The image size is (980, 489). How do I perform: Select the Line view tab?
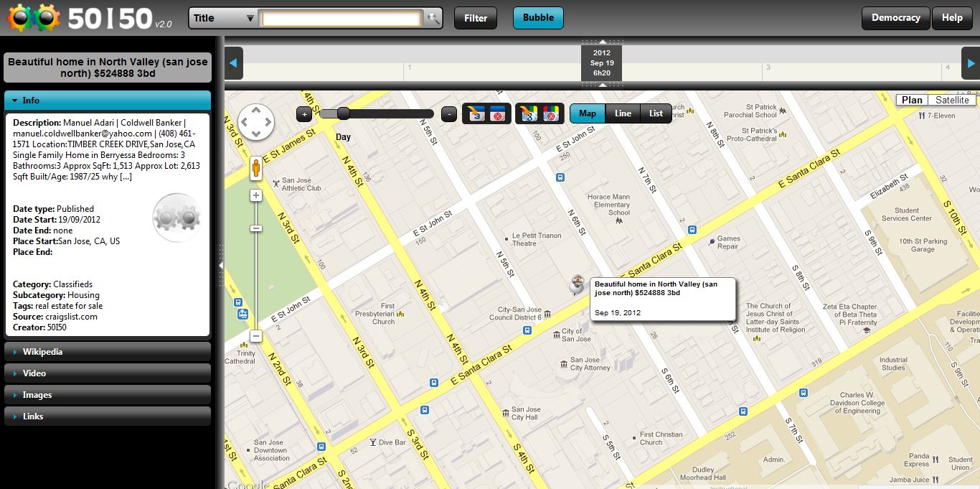pyautogui.click(x=623, y=113)
